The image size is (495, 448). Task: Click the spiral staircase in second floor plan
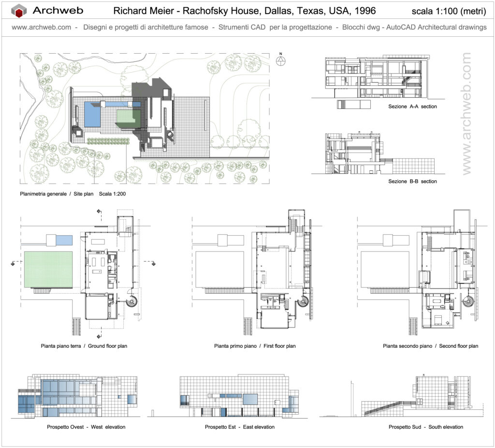468,302
